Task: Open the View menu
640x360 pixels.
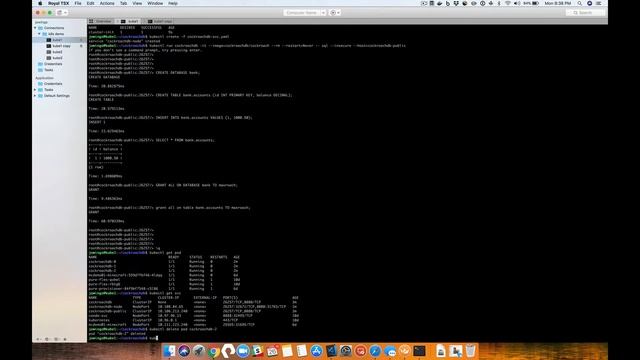Action: [137, 3]
